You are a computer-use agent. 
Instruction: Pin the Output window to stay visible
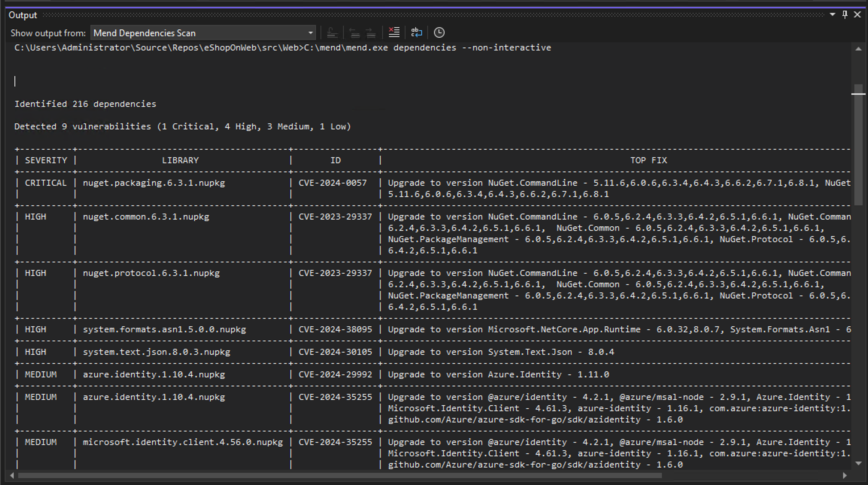pos(844,15)
